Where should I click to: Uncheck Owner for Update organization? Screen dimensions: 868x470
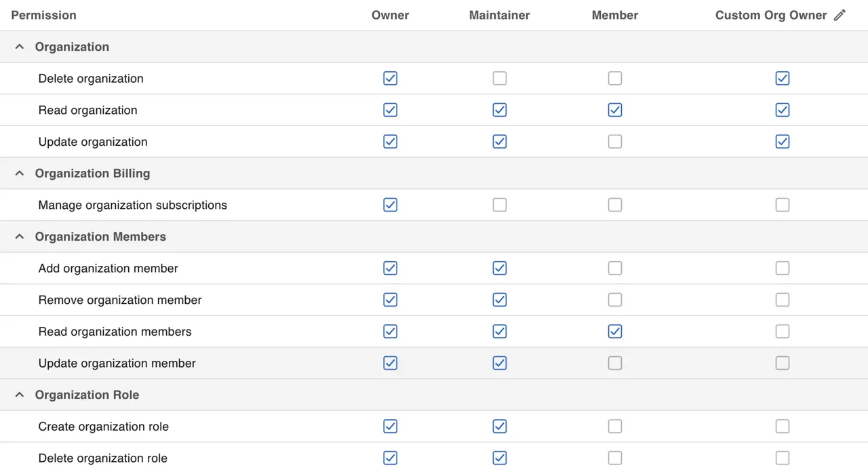[x=390, y=142]
